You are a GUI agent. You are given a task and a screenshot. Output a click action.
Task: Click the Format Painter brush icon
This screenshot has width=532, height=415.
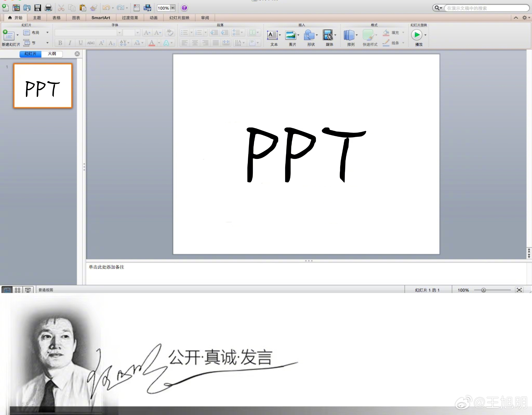pyautogui.click(x=94, y=8)
